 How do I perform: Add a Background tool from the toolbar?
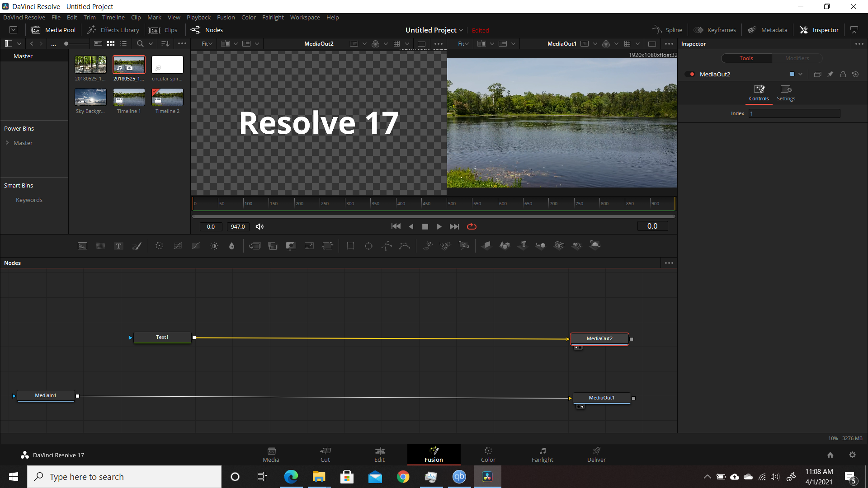click(x=82, y=246)
